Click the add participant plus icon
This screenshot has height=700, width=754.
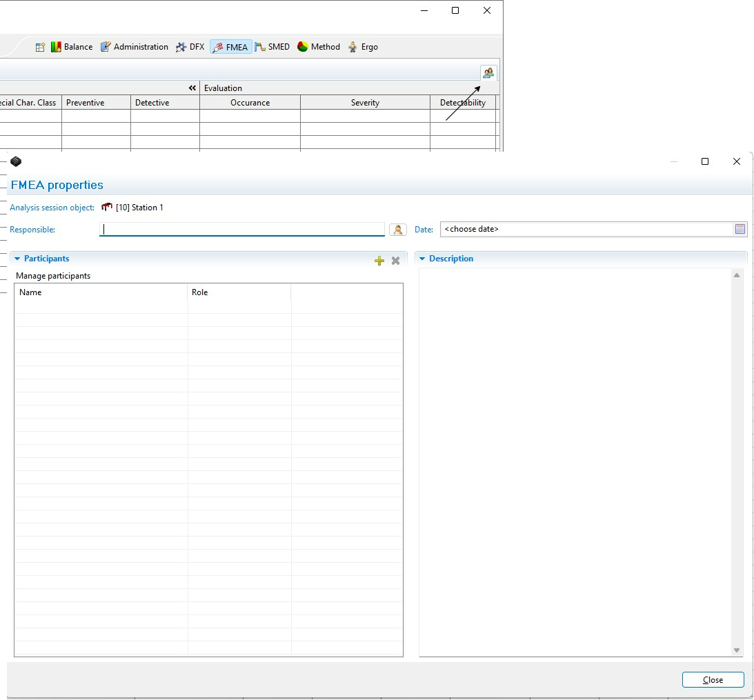point(379,260)
